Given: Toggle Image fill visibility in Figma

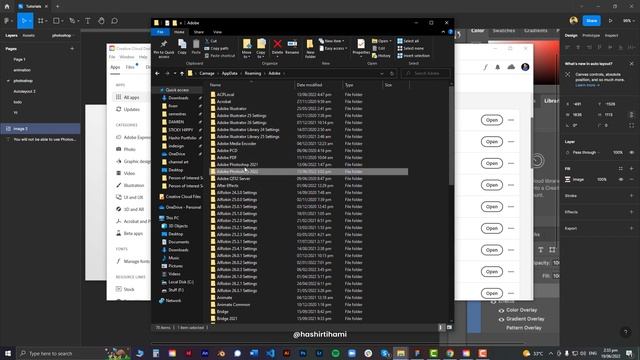Looking at the screenshot, I should click(621, 180).
